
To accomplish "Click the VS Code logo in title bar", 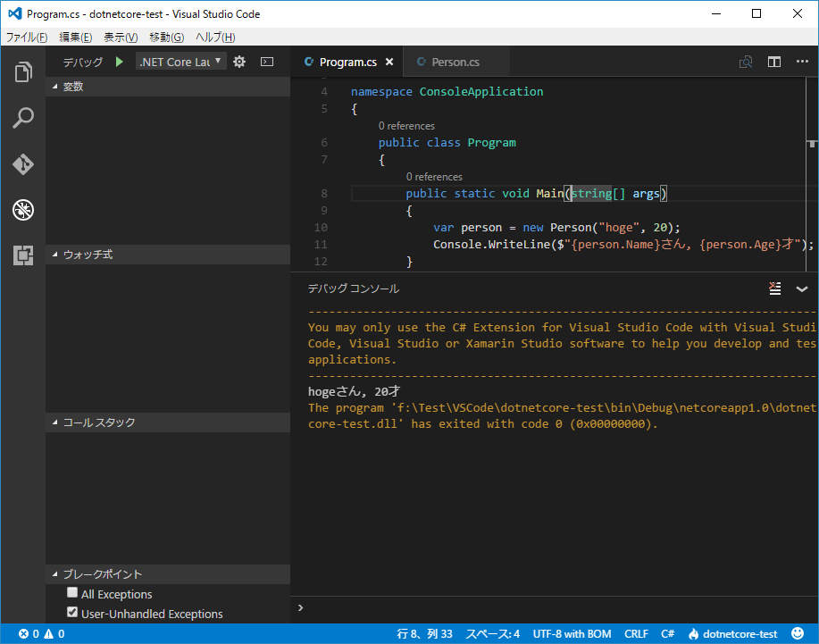I will click(14, 13).
